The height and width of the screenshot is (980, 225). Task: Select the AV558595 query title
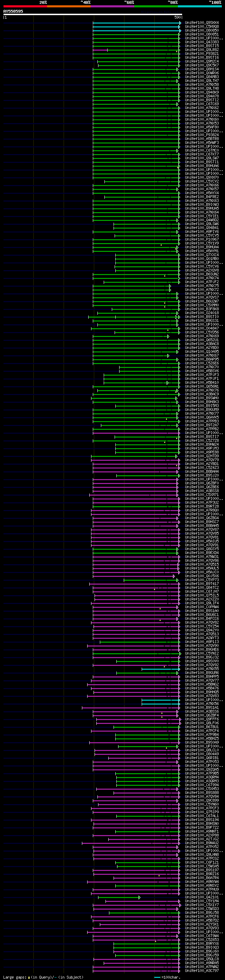coord(13,11)
